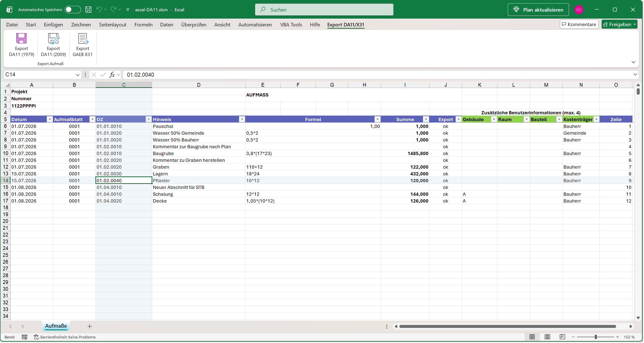Viewport: 644px width, 343px height.
Task: Open Bauteil column filter dropdown
Action: (x=559, y=119)
